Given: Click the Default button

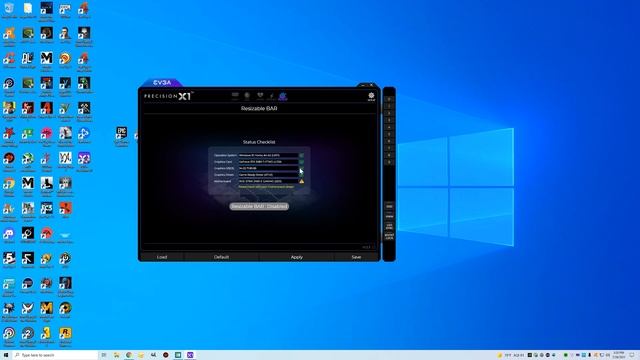Looking at the screenshot, I should (x=221, y=257).
